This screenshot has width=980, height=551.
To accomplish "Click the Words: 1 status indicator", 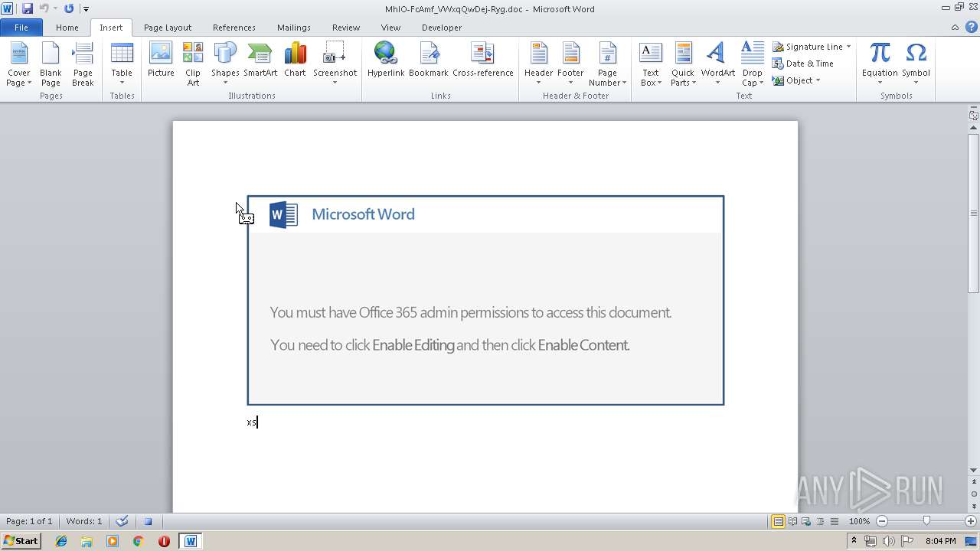I will coord(84,521).
